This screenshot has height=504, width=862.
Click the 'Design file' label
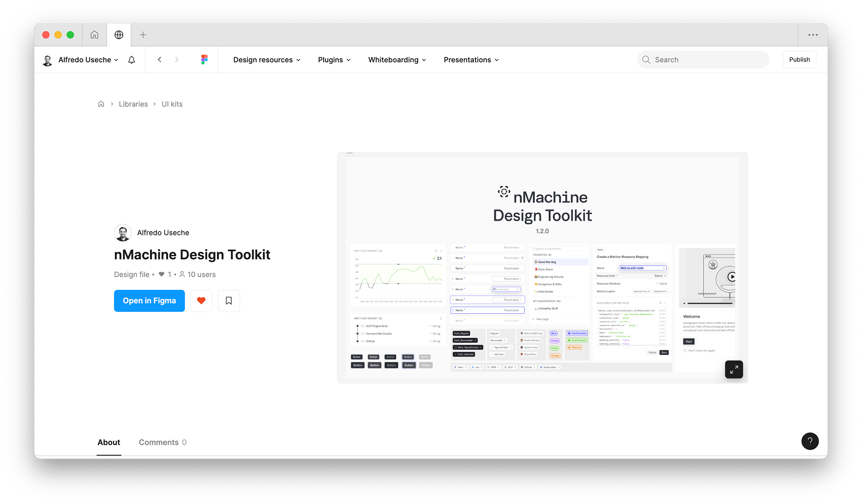pos(132,275)
